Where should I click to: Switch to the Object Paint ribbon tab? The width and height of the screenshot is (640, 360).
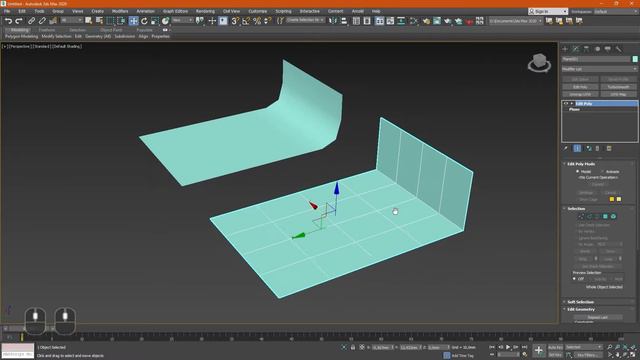pos(111,30)
